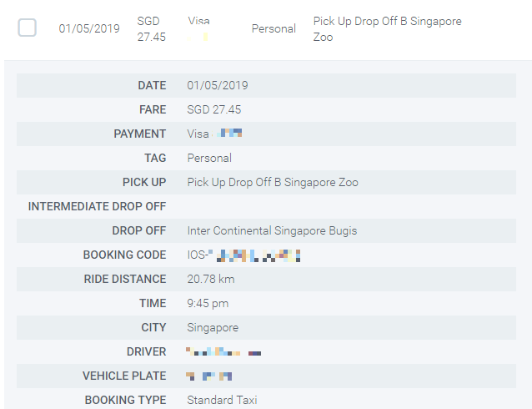
Task: Click the VEHICLE PLATE row label
Action: (124, 376)
